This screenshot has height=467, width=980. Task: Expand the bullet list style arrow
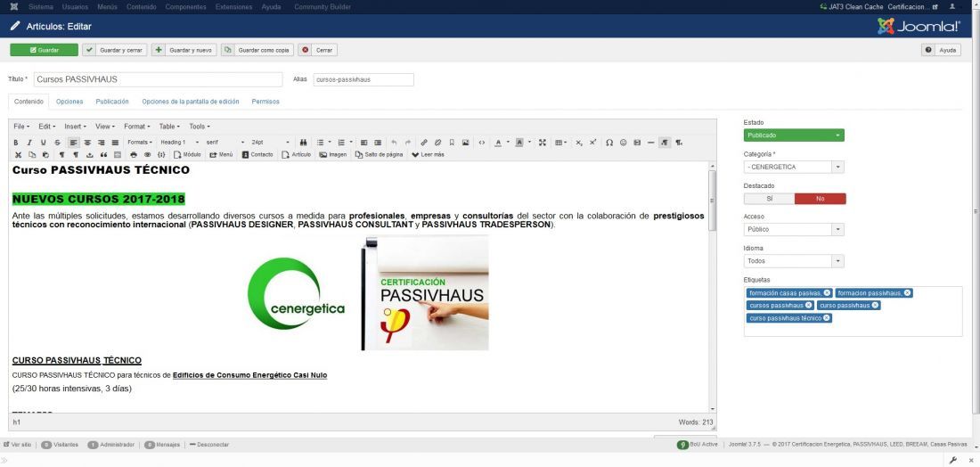click(x=330, y=143)
